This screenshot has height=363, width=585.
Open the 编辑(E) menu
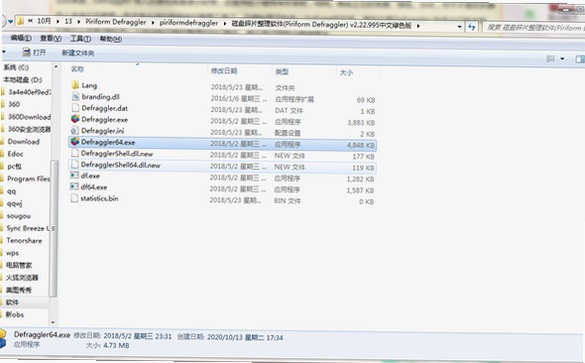point(21,38)
